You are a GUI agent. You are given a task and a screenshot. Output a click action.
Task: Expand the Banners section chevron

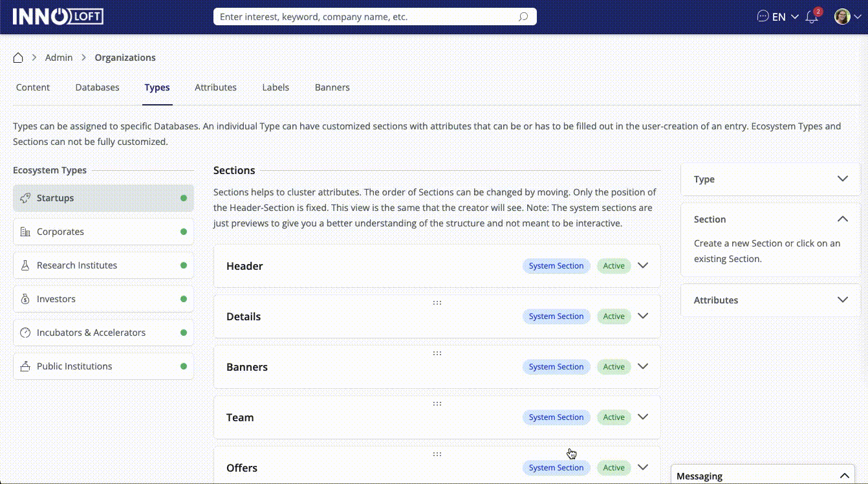pyautogui.click(x=642, y=366)
